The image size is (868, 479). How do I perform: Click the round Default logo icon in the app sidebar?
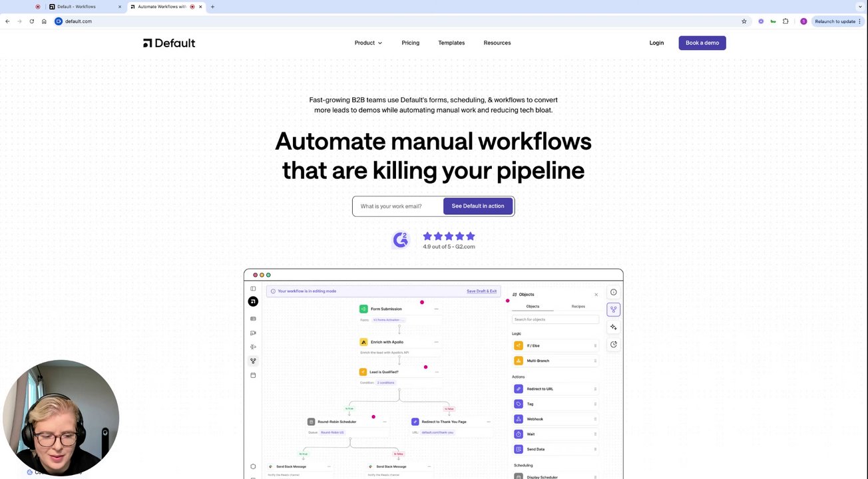coord(253,301)
